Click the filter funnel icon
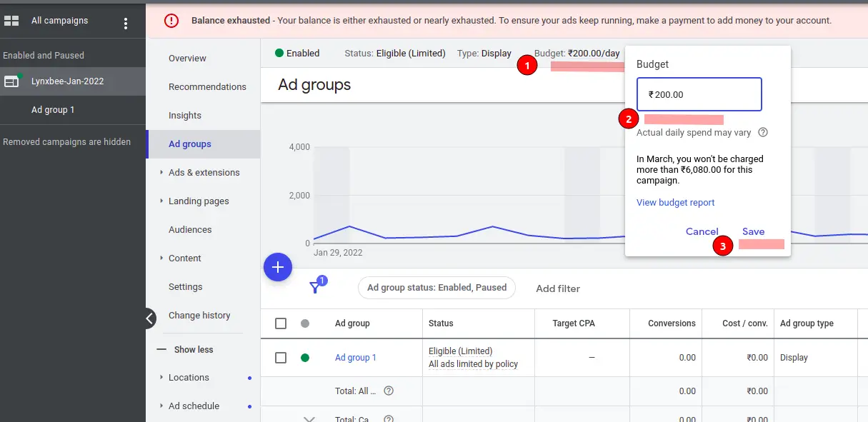 click(314, 288)
